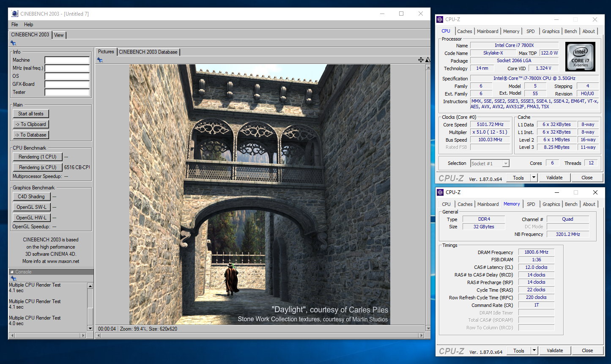This screenshot has width=611, height=364.
Task: Open Bench tab in top CPU-Z window
Action: tap(571, 31)
